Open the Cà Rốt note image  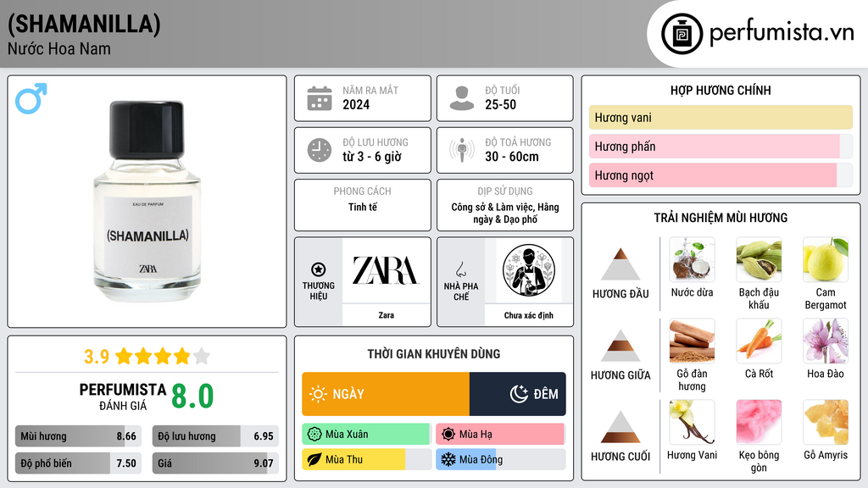pos(759,341)
